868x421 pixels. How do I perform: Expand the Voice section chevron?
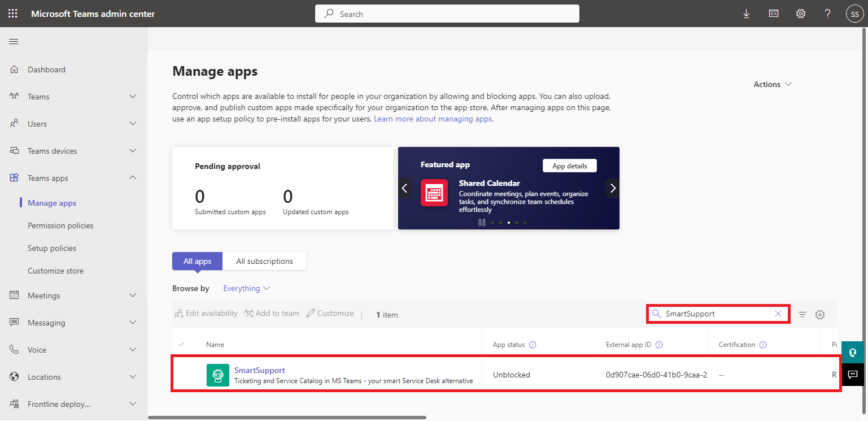pyautogui.click(x=133, y=350)
